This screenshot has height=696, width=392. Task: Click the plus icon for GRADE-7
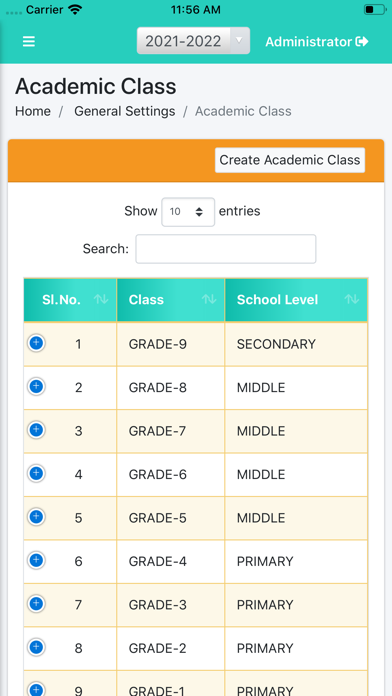36,430
